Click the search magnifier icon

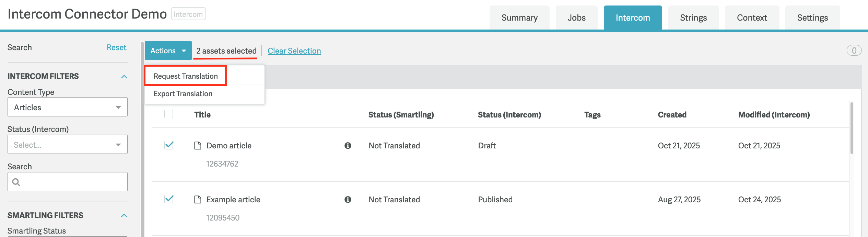click(16, 182)
